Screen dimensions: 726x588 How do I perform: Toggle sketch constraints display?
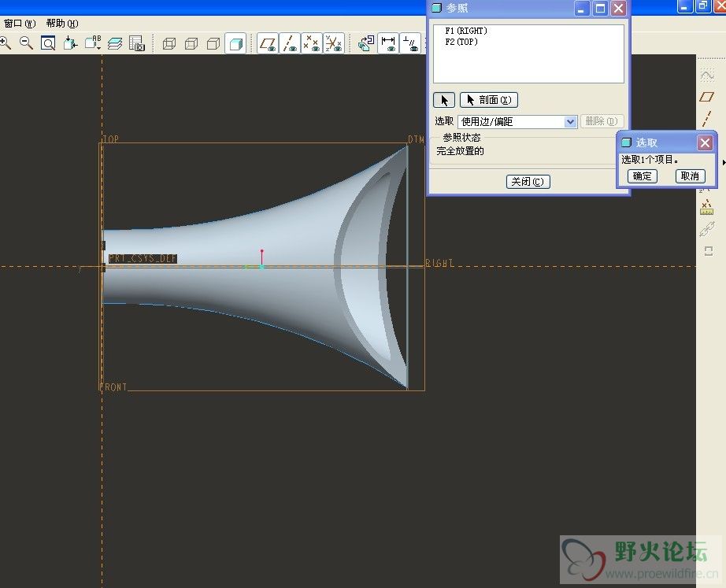pos(410,43)
